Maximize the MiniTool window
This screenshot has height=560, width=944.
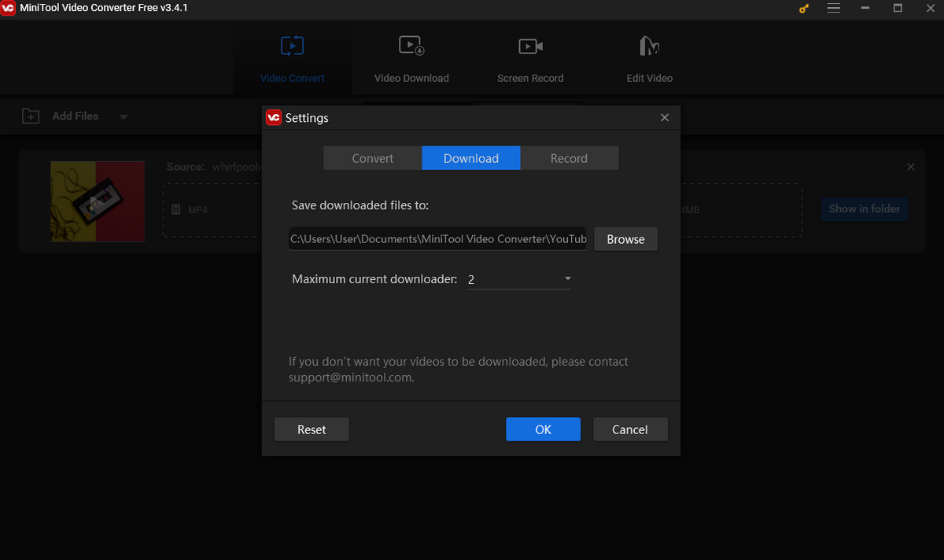pos(898,8)
